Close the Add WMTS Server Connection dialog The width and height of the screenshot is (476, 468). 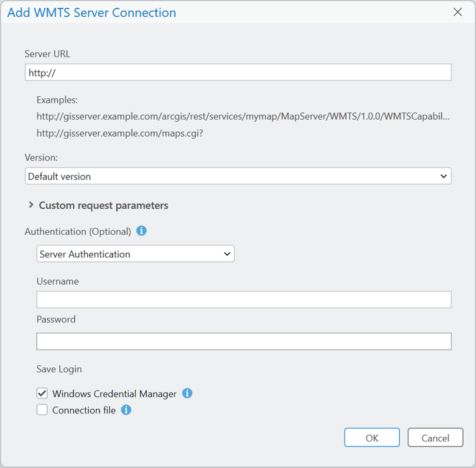coord(458,12)
